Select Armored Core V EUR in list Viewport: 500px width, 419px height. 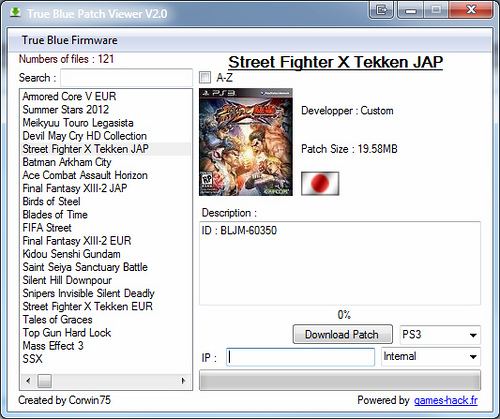[x=106, y=96]
